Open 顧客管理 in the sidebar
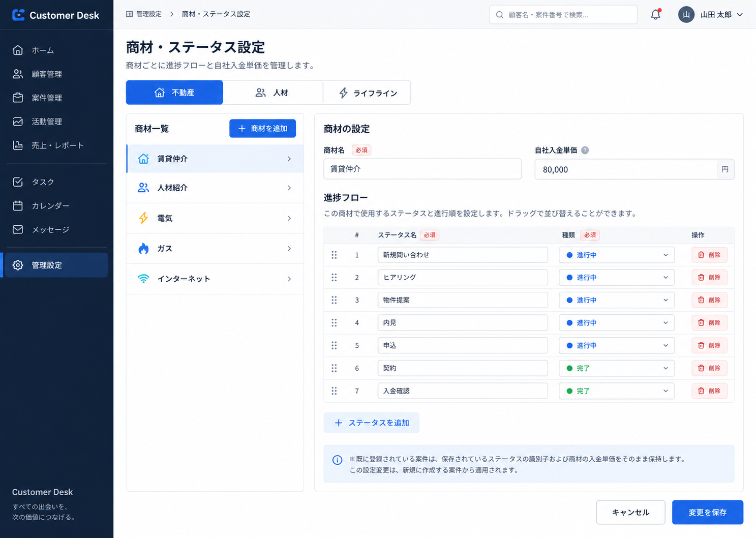Image resolution: width=756 pixels, height=538 pixels. point(56,74)
